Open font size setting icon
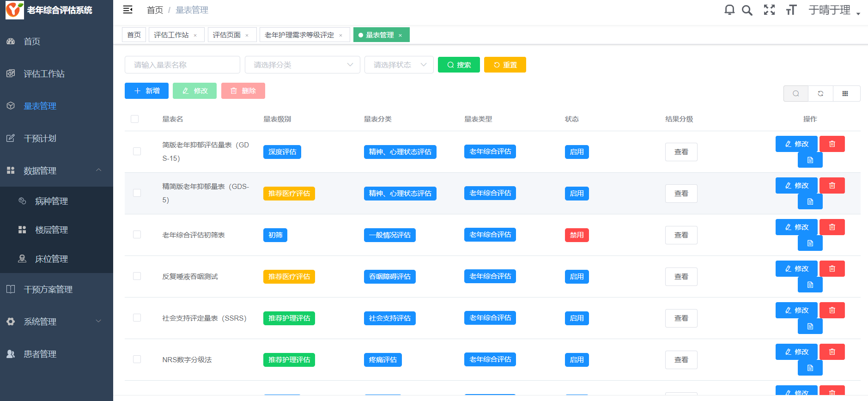Viewport: 868px width, 401px height. pyautogui.click(x=791, y=10)
